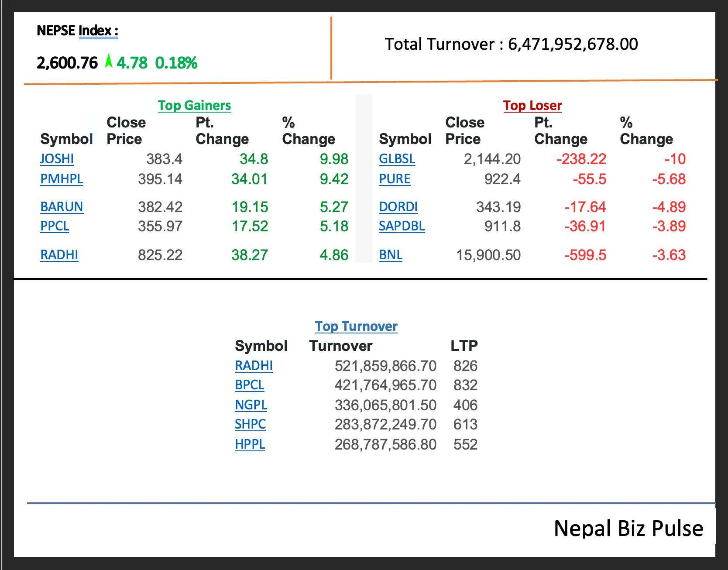Click the BNL symbol link
This screenshot has width=728, height=570.
(x=391, y=255)
